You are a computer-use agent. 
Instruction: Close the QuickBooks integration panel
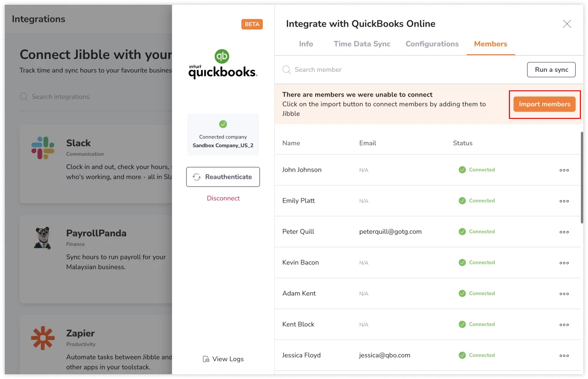pos(567,24)
